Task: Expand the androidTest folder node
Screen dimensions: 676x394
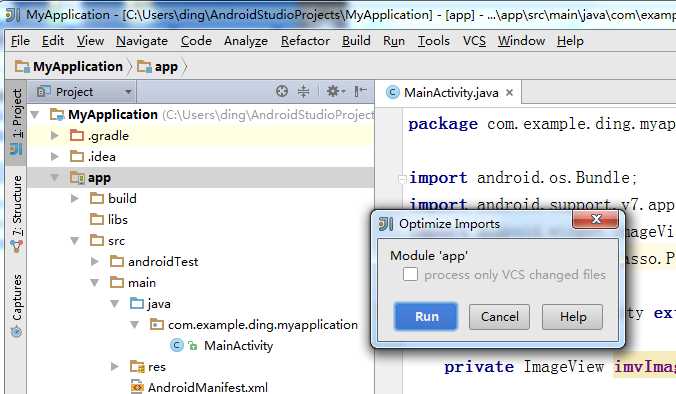Action: pyautogui.click(x=94, y=261)
